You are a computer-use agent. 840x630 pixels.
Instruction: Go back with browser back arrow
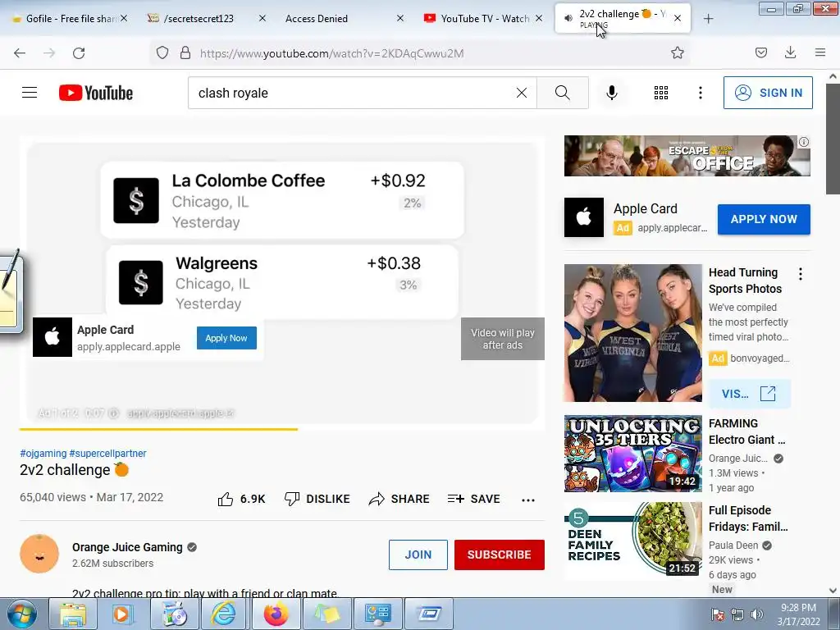(20, 53)
